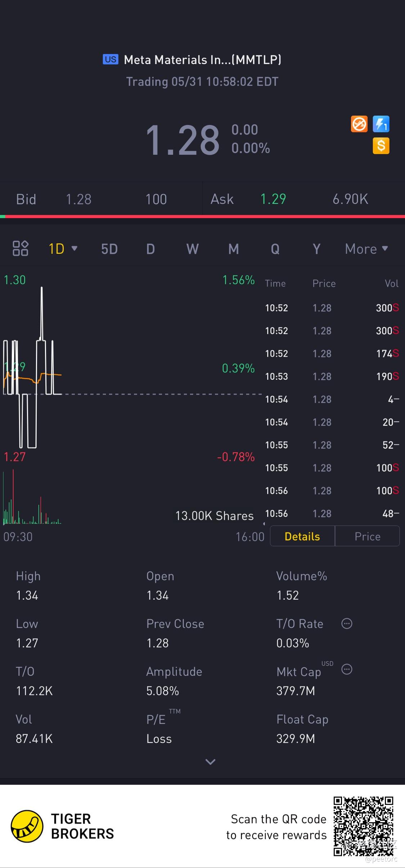Tap the blue US market flag badge
Image resolution: width=405 pixels, height=868 pixels.
click(111, 59)
